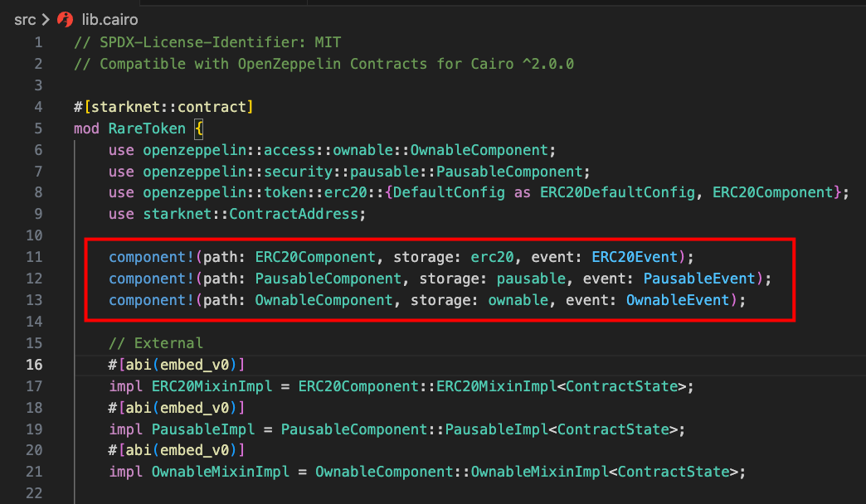Click OwnableEvent in the third component! macro
Screen dimensions: 866x504
pos(678,299)
